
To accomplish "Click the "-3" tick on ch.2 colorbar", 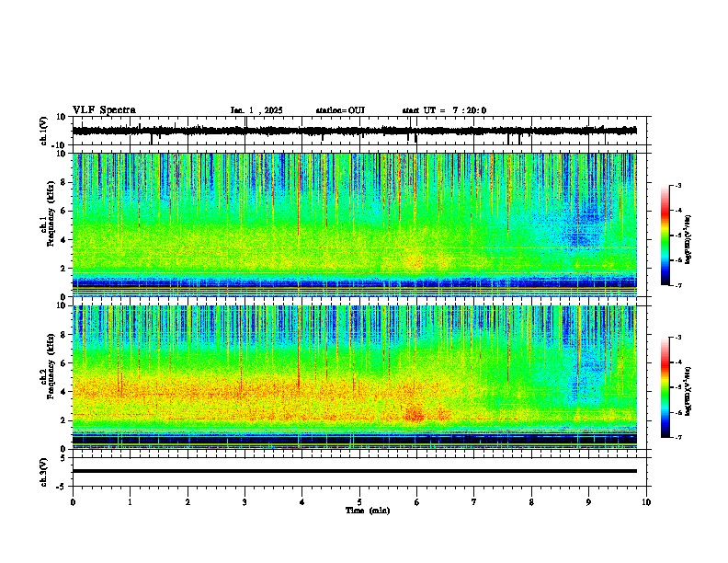I will click(677, 338).
